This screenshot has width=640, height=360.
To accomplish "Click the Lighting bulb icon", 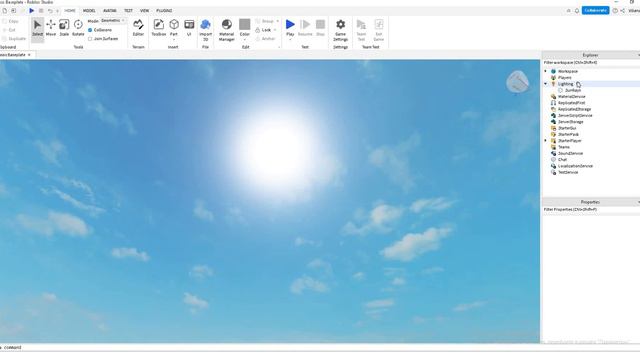I will pos(553,84).
